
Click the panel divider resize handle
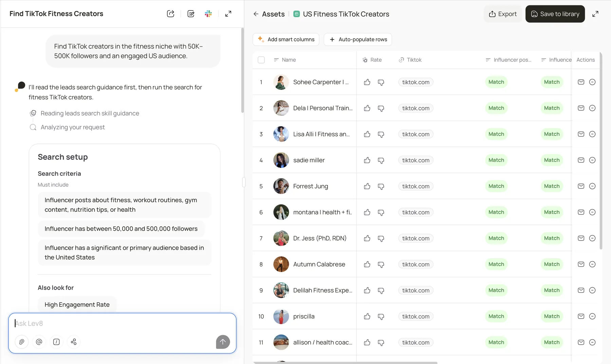tap(244, 182)
